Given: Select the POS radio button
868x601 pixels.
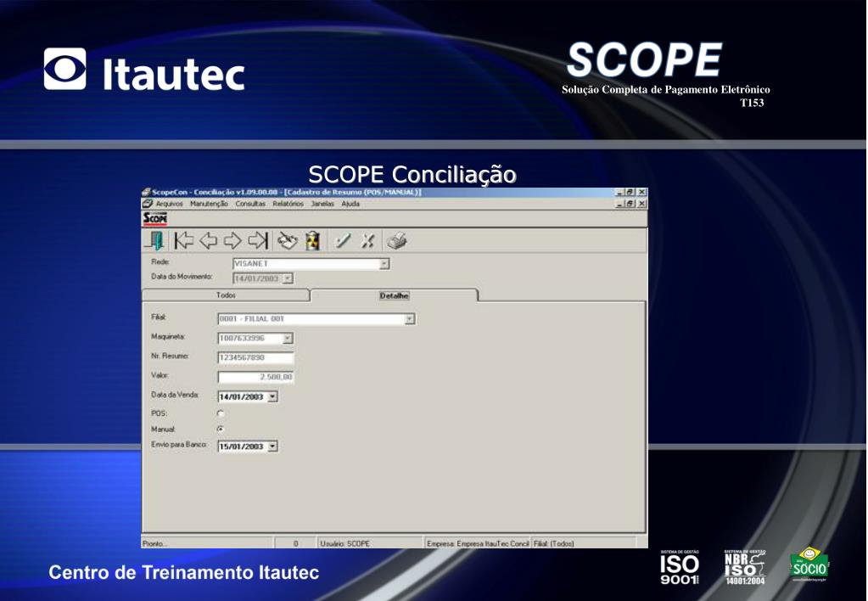Looking at the screenshot, I should (221, 413).
